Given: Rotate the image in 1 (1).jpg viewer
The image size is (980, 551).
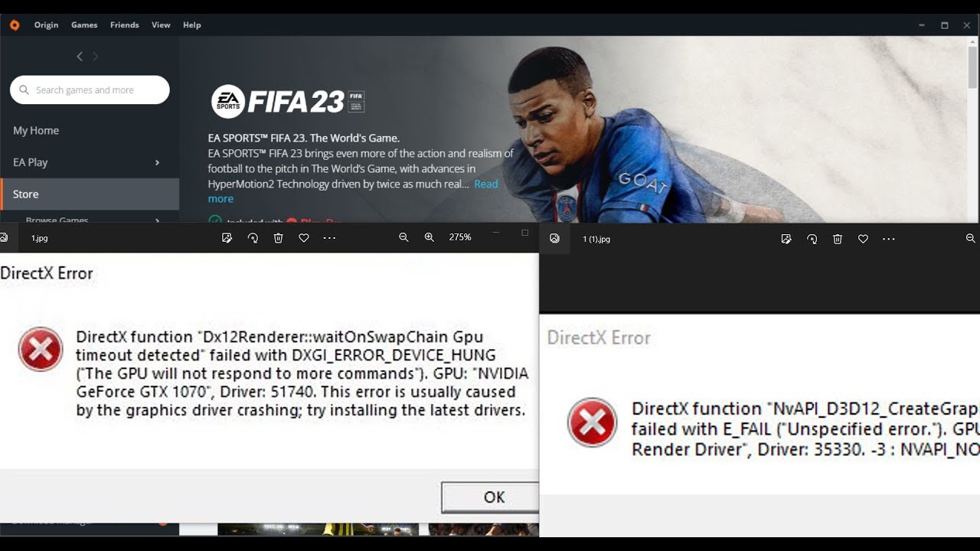Looking at the screenshot, I should (x=812, y=239).
